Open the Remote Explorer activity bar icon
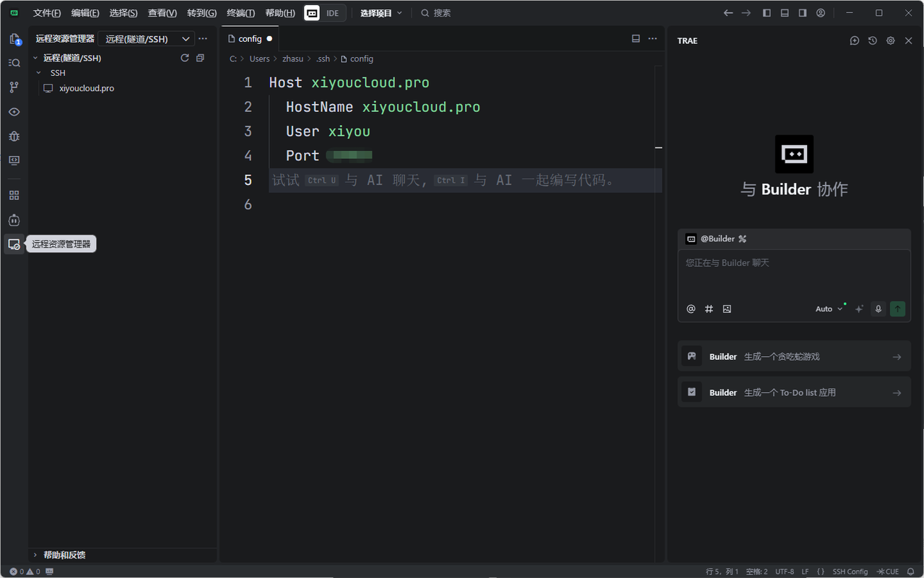Viewport: 924px width, 578px height. 14,244
